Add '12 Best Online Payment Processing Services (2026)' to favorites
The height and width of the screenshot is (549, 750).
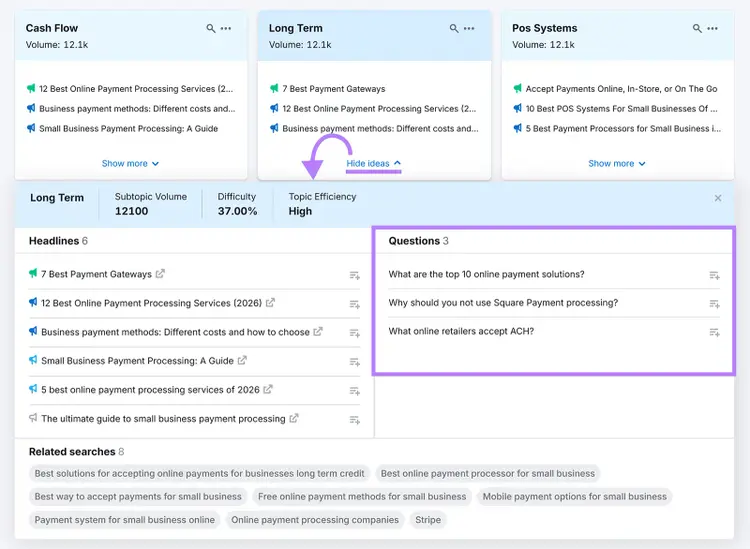354,304
